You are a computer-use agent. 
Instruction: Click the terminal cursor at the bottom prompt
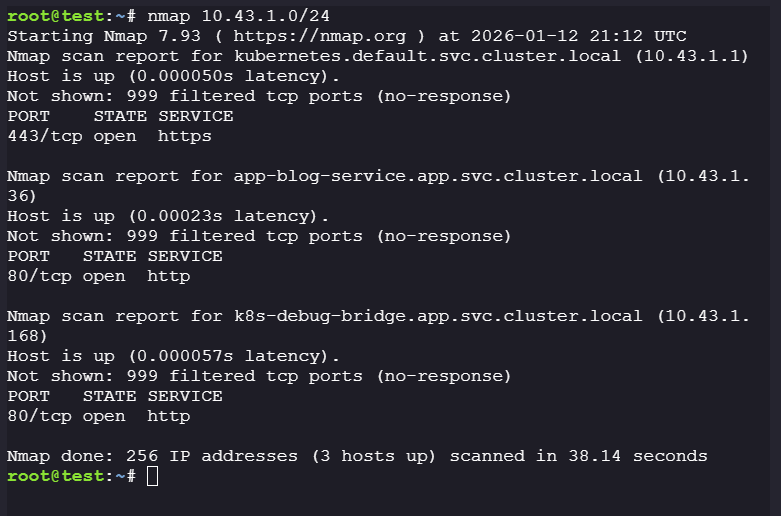152,476
